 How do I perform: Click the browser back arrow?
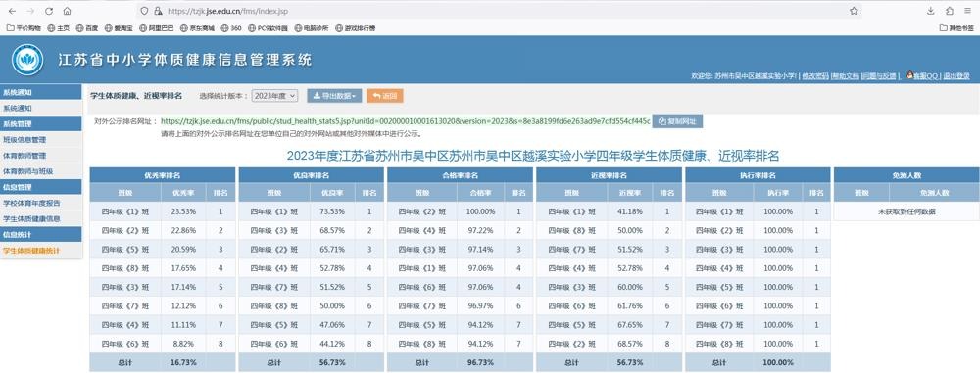[12, 11]
